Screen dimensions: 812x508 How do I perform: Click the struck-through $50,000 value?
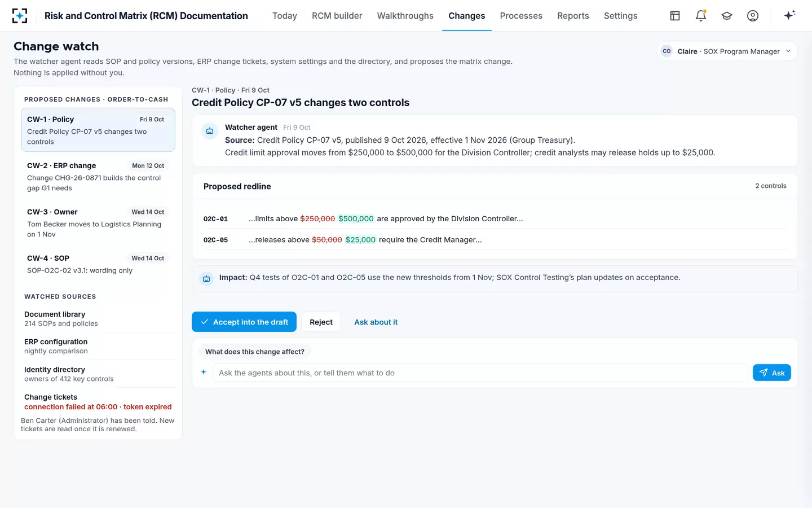[327, 240]
